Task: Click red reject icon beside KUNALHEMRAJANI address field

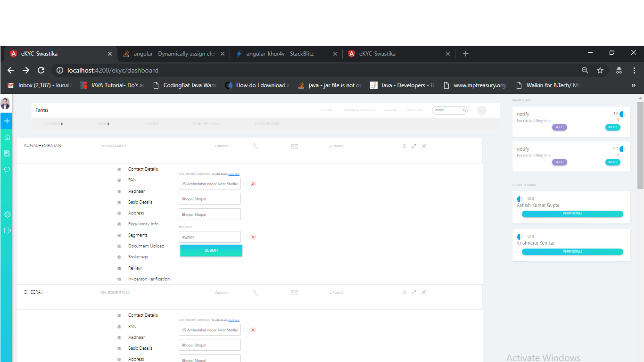Action: click(x=253, y=184)
